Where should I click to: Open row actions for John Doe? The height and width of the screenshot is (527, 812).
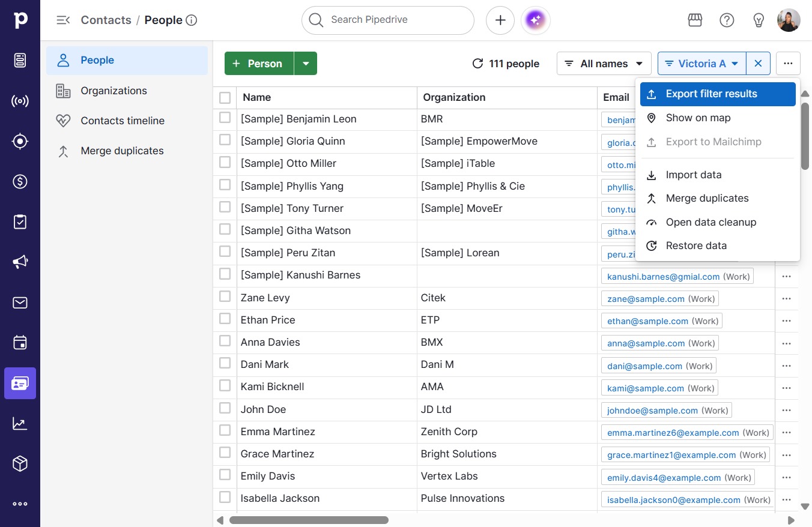coord(786,411)
